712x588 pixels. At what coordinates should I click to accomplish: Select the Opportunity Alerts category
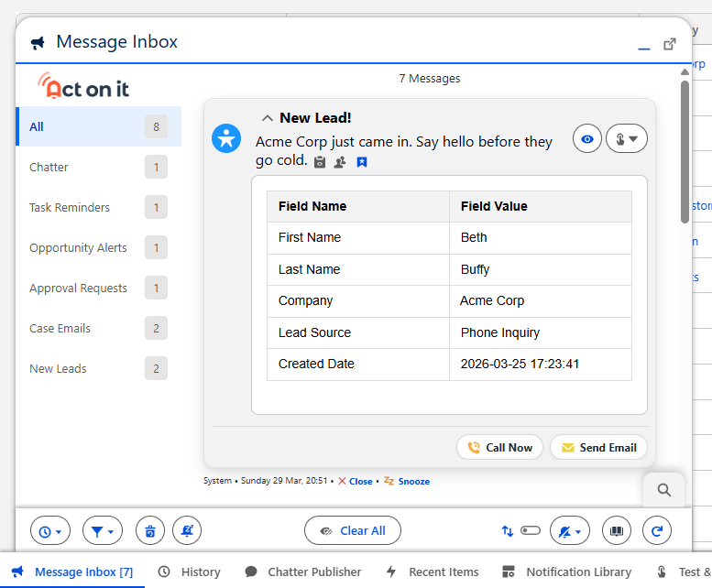[99, 247]
